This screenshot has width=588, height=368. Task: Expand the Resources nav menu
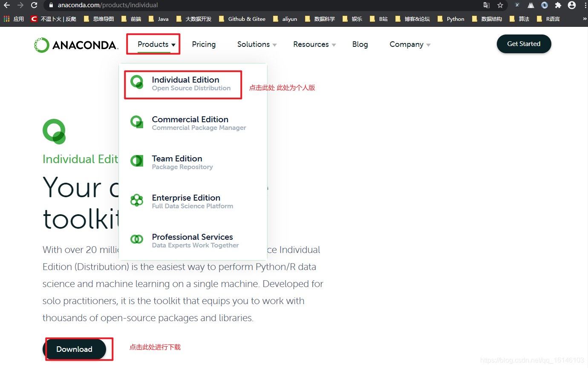coord(314,44)
